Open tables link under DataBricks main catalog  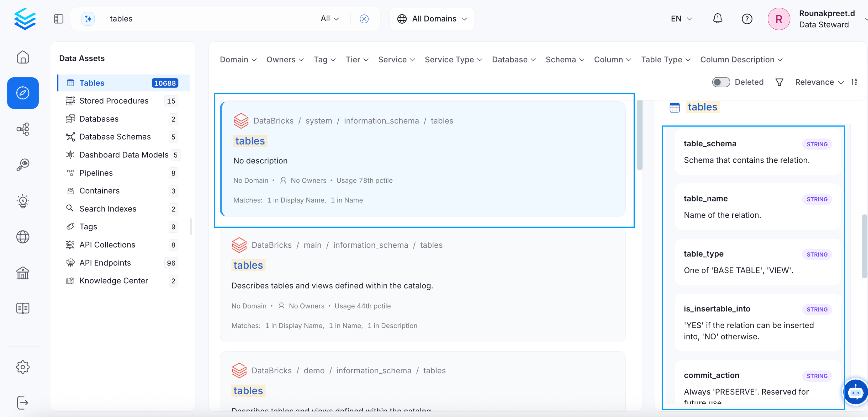click(248, 266)
